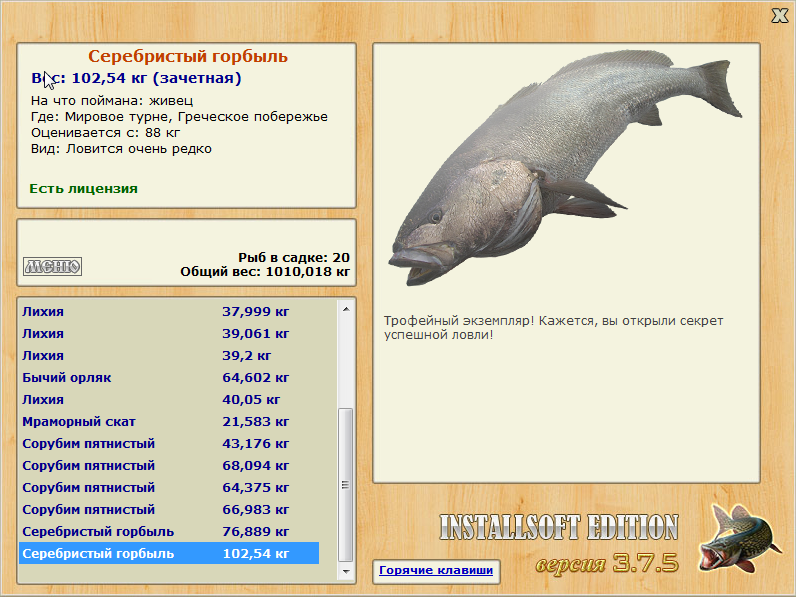Open the Горячие клавиши link

click(436, 570)
